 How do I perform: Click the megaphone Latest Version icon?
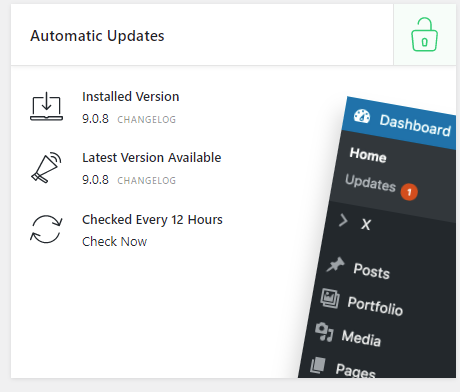[x=46, y=168]
